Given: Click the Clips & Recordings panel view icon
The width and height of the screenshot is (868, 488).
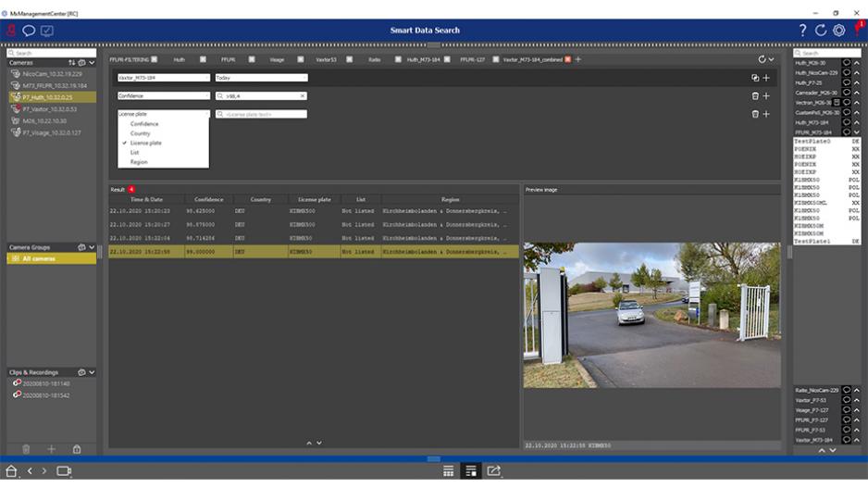Looking at the screenshot, I should point(82,372).
